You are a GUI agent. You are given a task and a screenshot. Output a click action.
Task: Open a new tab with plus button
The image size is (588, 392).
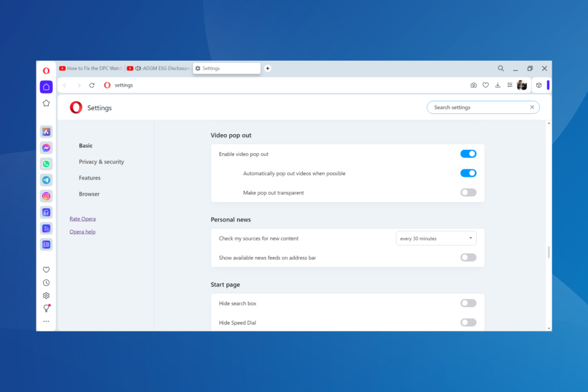(268, 68)
